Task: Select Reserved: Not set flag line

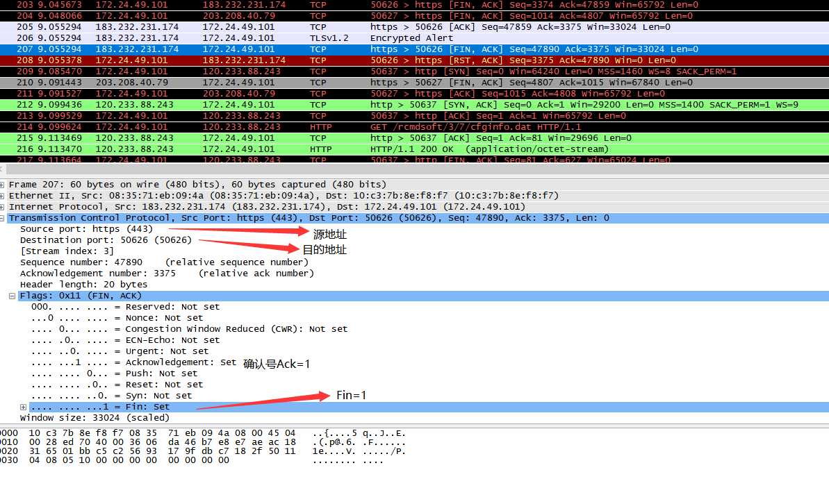Action: (x=125, y=307)
